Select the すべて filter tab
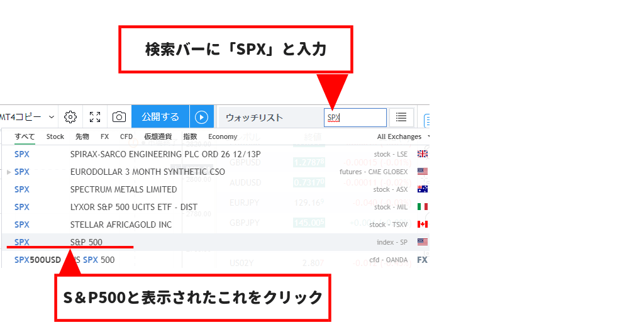Image resolution: width=644 pixels, height=322 pixels. coord(25,136)
